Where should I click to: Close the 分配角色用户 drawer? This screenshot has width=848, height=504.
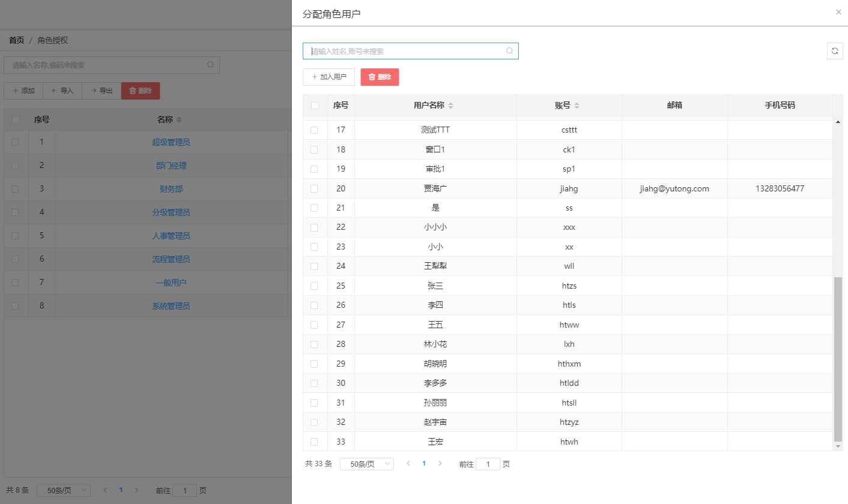(x=838, y=12)
